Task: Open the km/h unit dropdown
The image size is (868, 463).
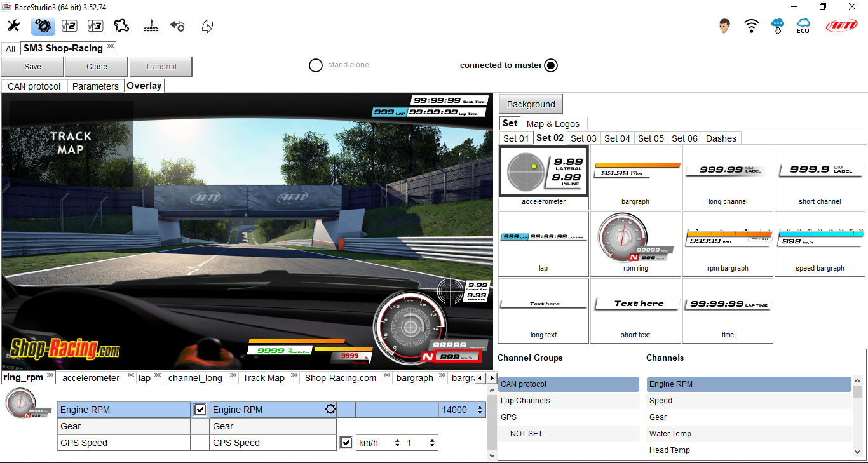Action: coord(379,443)
